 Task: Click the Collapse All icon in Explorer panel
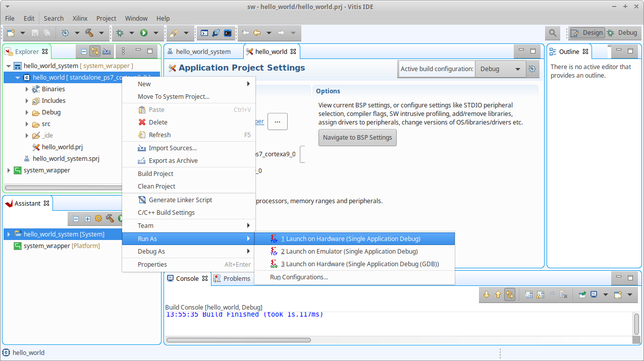[x=84, y=51]
